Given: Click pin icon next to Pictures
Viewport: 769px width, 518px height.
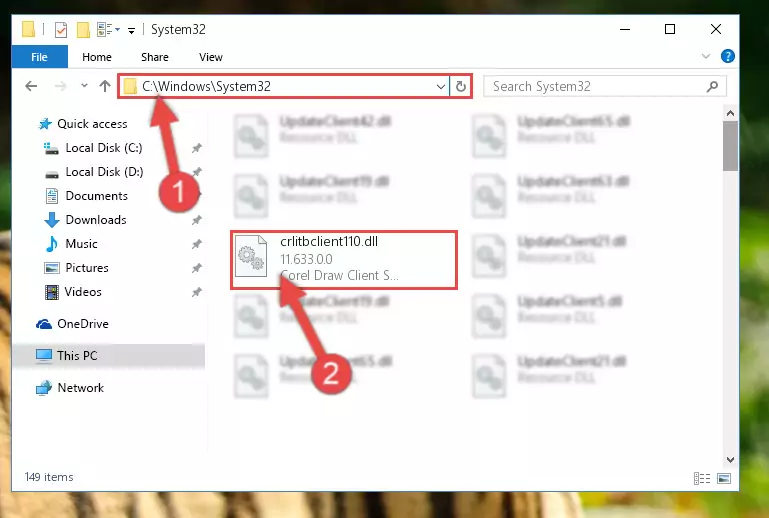Looking at the screenshot, I should pos(196,268).
